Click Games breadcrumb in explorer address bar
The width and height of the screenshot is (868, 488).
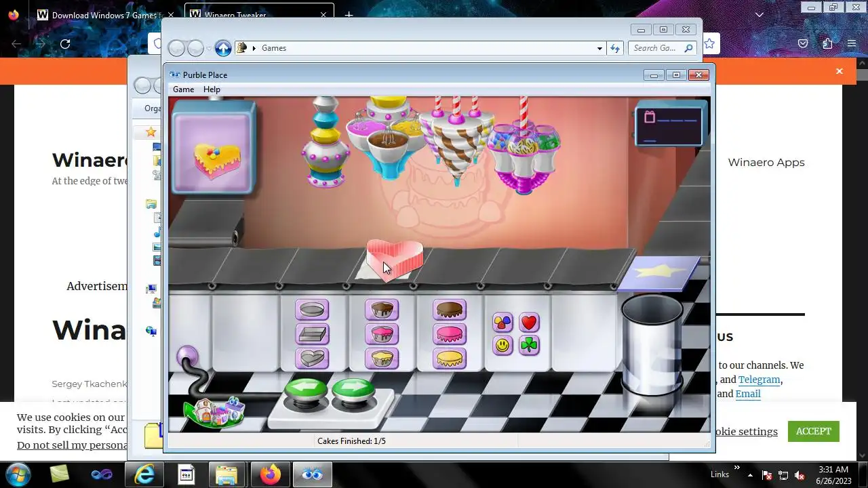274,48
